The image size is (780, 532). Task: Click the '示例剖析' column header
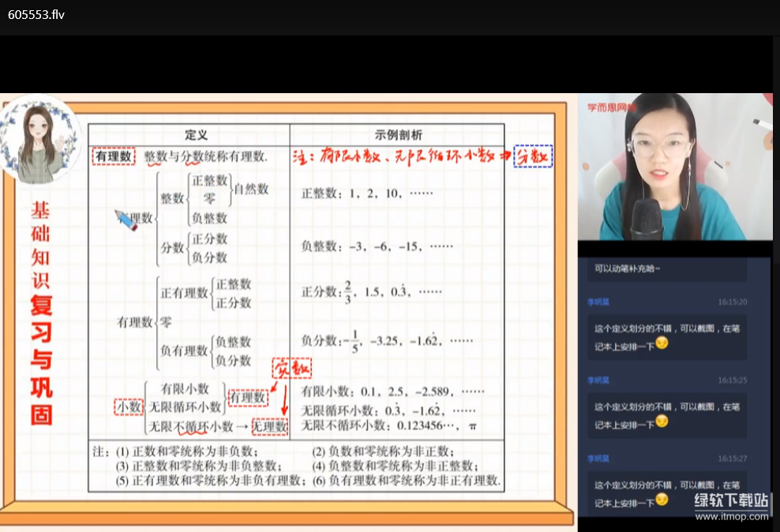pyautogui.click(x=398, y=135)
